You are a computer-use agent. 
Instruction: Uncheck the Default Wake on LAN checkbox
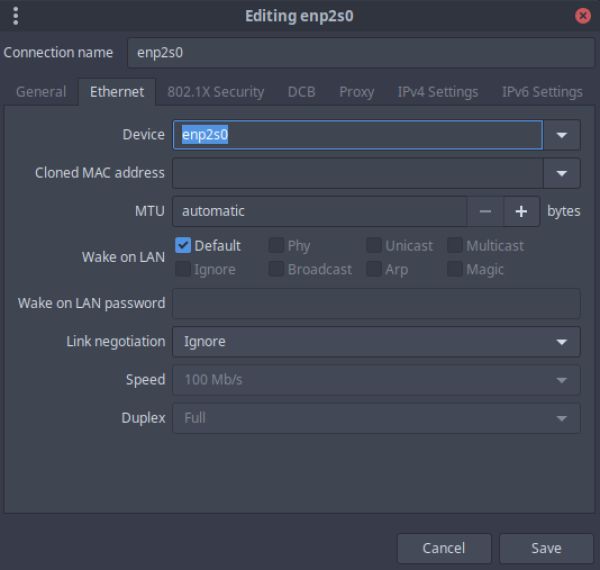(183, 245)
